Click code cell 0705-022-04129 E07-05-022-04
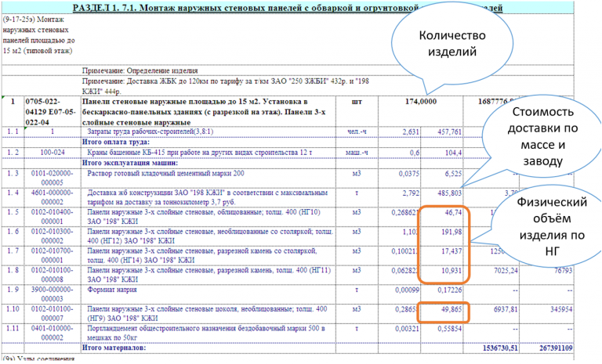The height and width of the screenshot is (364, 602). [53, 112]
